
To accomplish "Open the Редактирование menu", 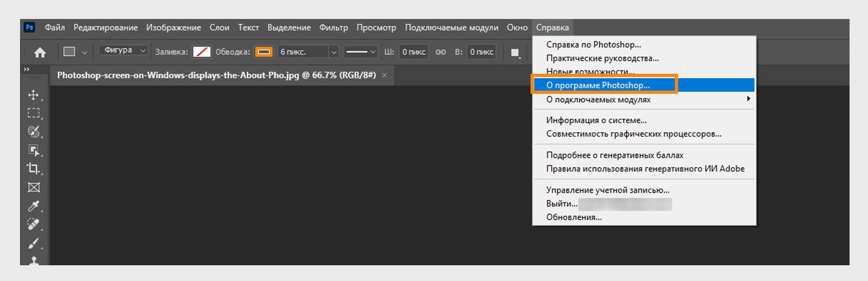I will [x=106, y=28].
